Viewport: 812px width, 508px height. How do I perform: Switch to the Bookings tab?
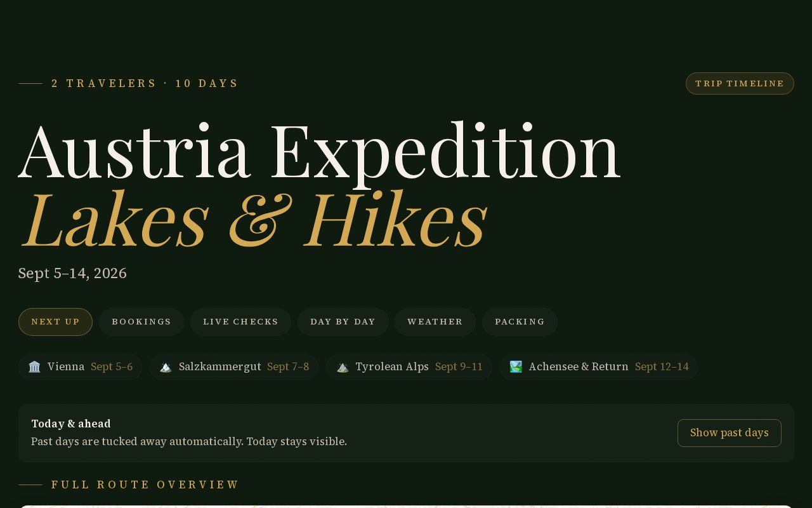coord(141,322)
